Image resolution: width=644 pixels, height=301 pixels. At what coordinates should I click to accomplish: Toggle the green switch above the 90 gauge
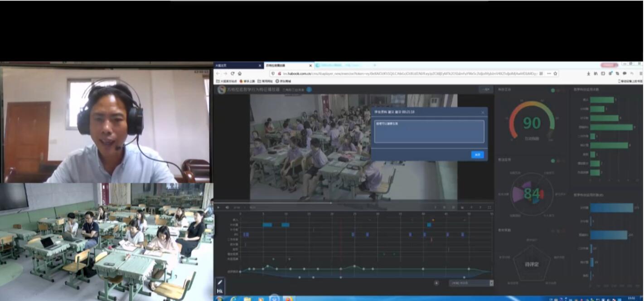click(553, 91)
